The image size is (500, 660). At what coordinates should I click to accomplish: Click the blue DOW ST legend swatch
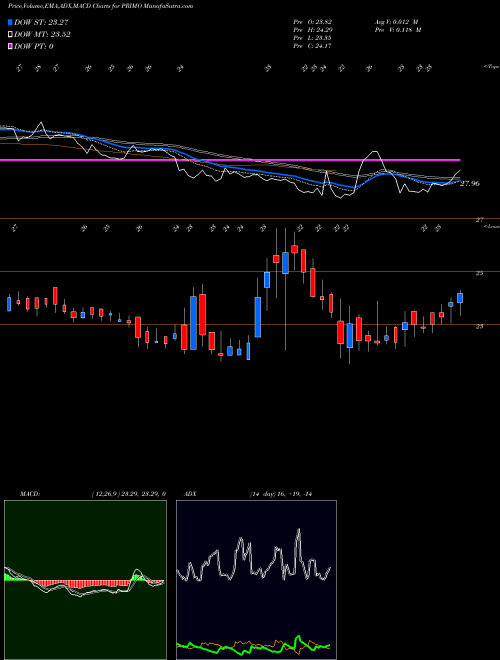point(10,22)
